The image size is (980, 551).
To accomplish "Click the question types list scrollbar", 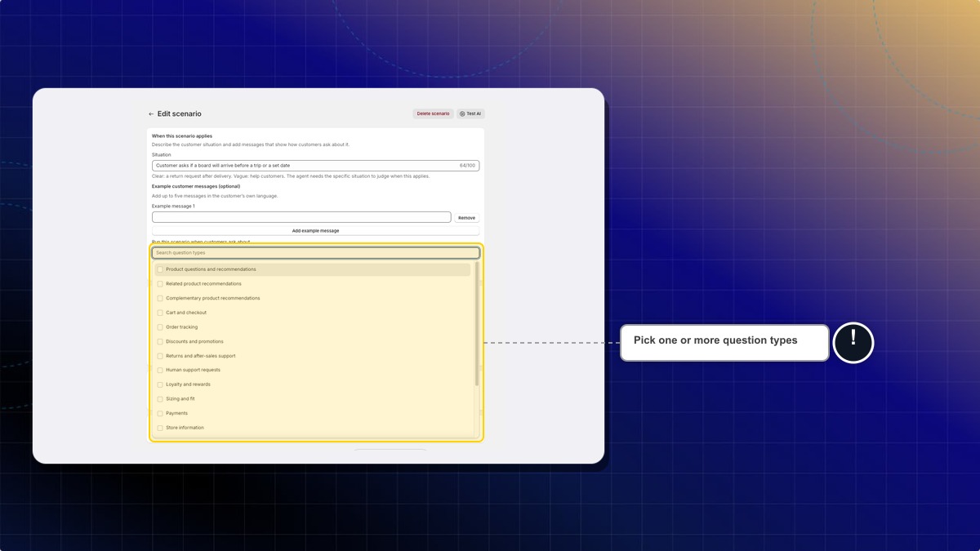I will 477,324.
